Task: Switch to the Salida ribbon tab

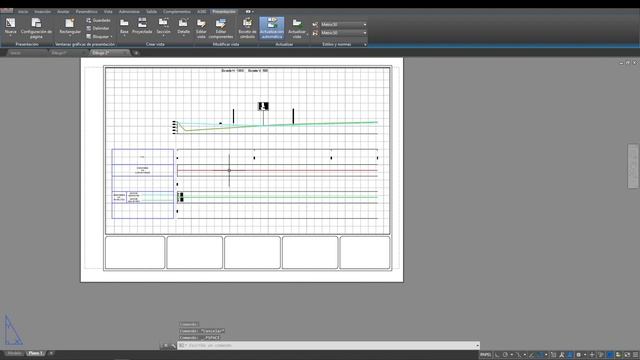Action: pos(151,11)
